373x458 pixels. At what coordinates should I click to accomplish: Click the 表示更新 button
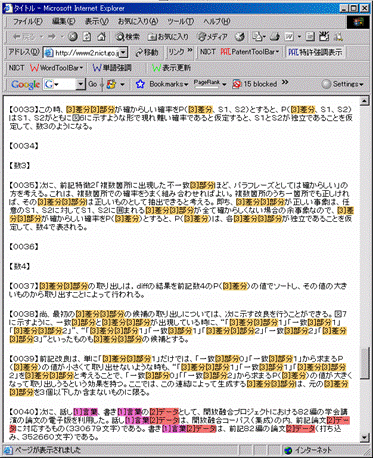(171, 68)
